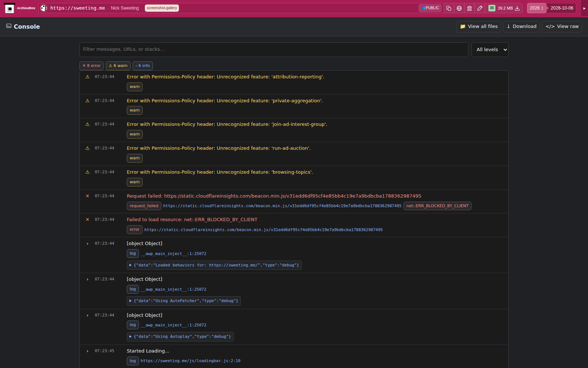The height and width of the screenshot is (368, 588).
Task: Click the filter messages input field
Action: [274, 50]
